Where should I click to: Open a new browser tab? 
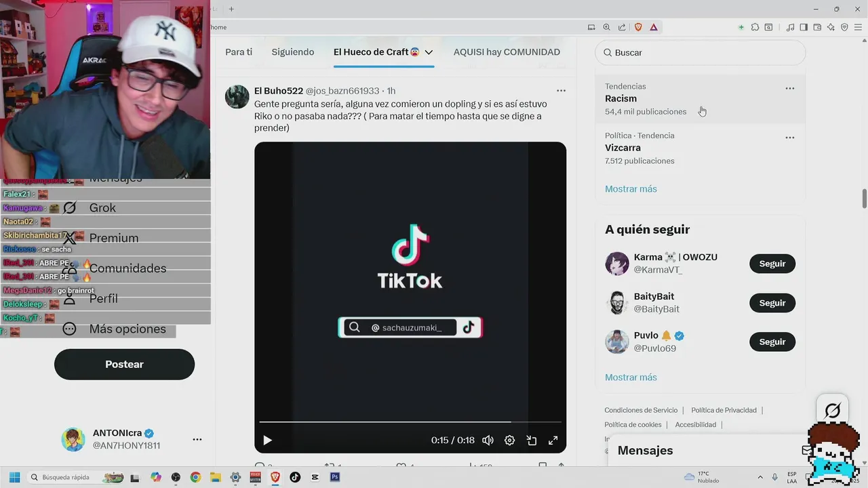(x=231, y=9)
